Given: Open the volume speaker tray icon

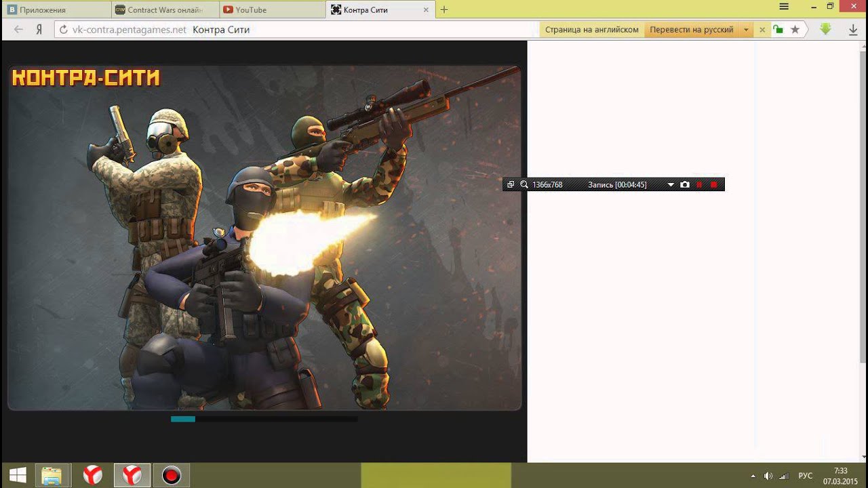Looking at the screenshot, I should 768,476.
